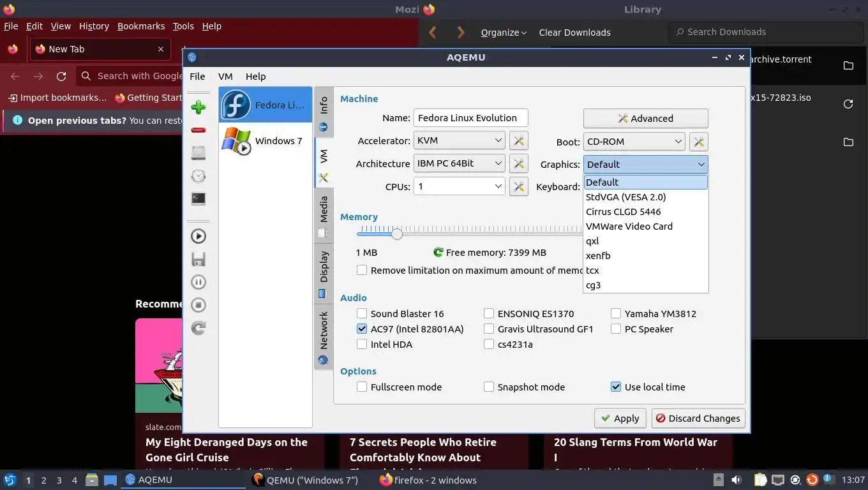Close the New Tab in Firefox
Viewport: 868px width, 490px height.
[x=161, y=49]
